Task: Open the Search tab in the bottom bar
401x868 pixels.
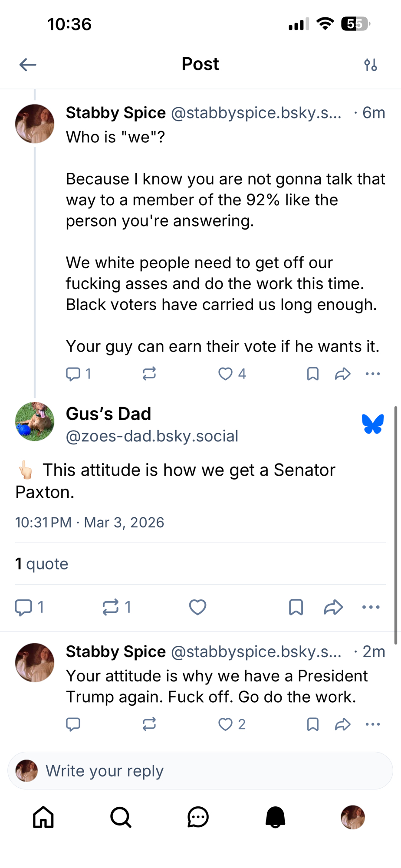Action: point(121,817)
